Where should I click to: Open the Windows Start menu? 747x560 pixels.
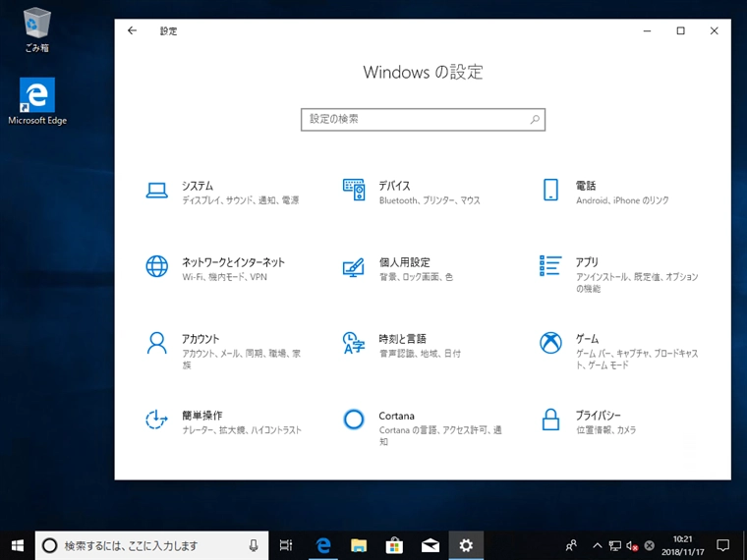(x=17, y=545)
